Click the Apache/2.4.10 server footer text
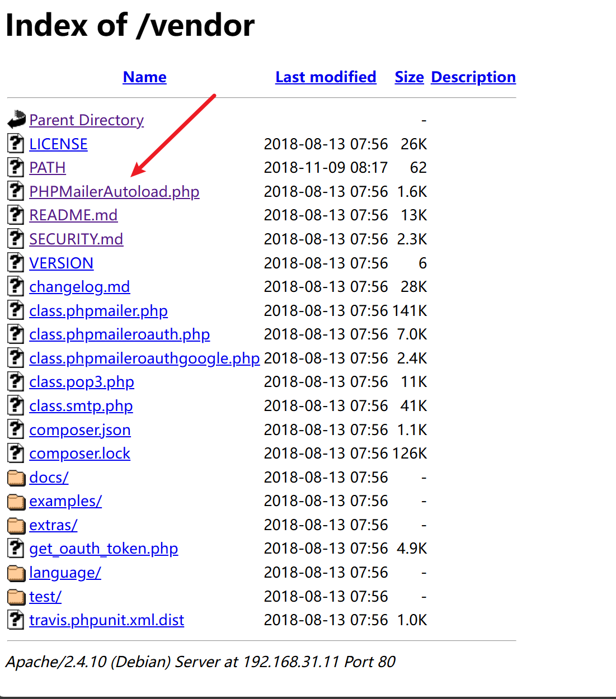The width and height of the screenshot is (616, 699). coord(200,662)
